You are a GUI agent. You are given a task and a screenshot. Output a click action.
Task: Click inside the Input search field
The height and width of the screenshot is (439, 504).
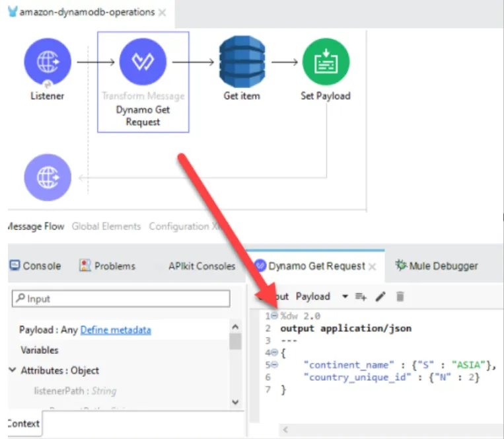coord(121,298)
